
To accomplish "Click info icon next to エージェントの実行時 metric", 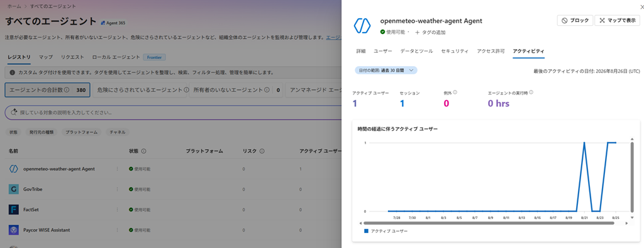I will tap(531, 93).
